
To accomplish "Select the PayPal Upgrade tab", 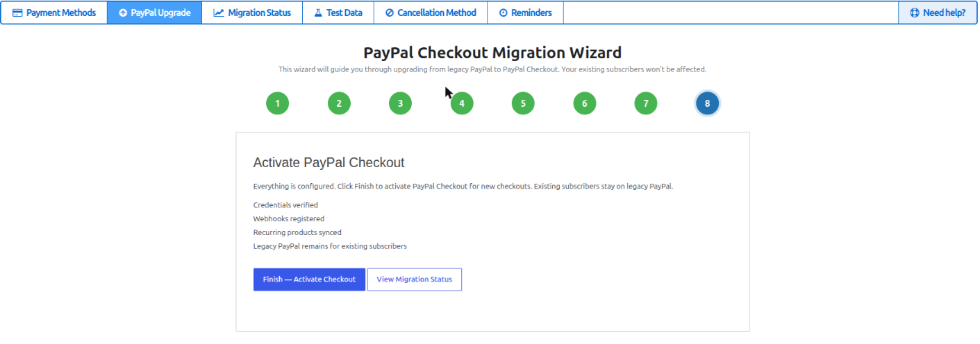I will (154, 12).
